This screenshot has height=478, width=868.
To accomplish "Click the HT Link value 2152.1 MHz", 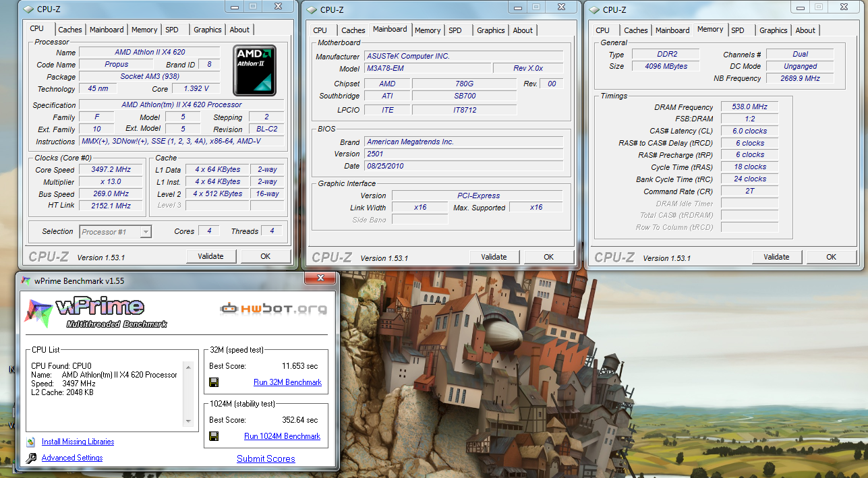I will pyautogui.click(x=111, y=206).
